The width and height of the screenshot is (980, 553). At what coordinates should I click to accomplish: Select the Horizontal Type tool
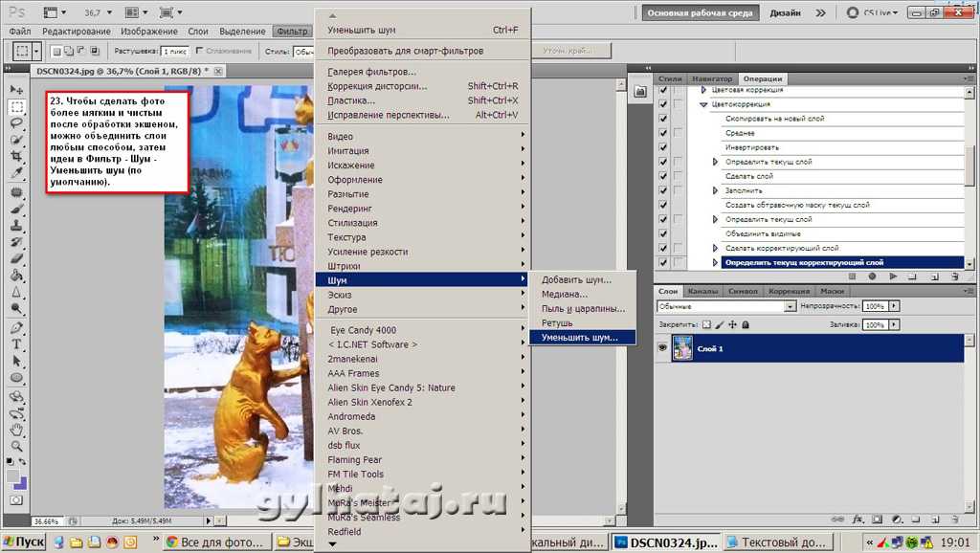click(x=16, y=343)
